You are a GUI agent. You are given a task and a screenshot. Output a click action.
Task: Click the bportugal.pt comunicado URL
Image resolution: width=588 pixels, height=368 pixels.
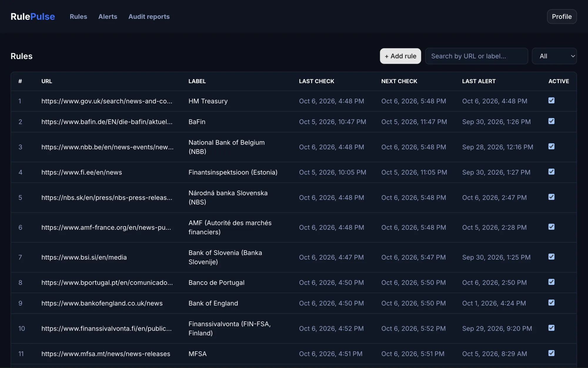107,283
